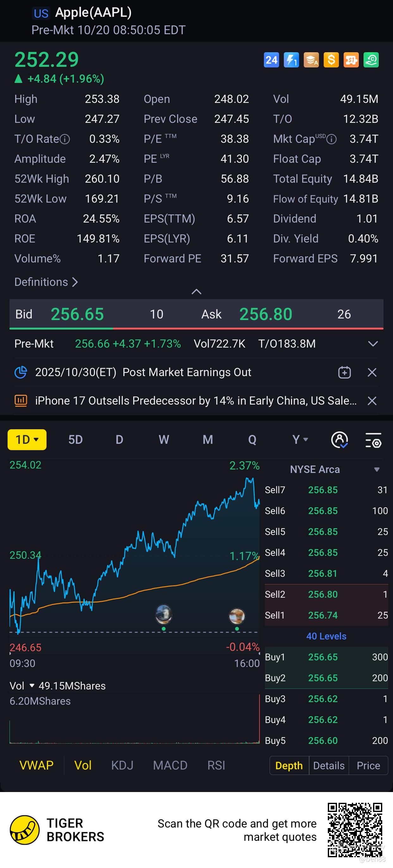
Task: Tap the intraday price line chart
Action: (134, 556)
